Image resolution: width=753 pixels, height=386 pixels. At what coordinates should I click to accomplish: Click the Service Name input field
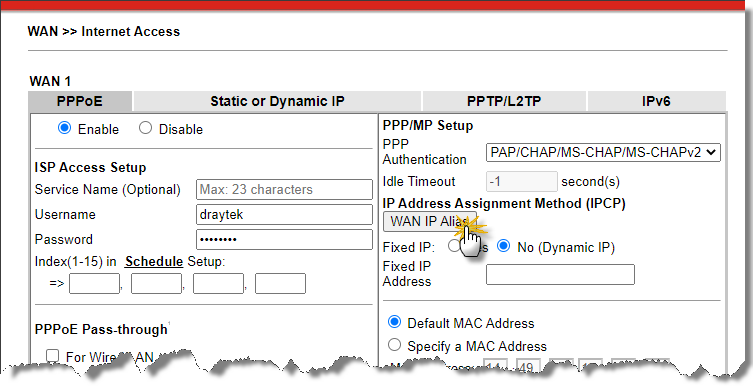point(284,189)
